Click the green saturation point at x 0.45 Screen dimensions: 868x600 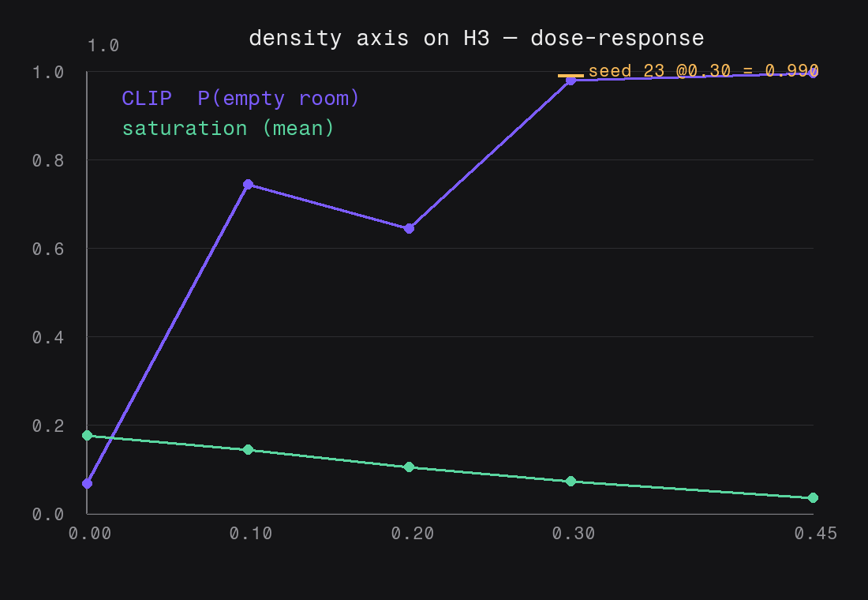click(813, 497)
